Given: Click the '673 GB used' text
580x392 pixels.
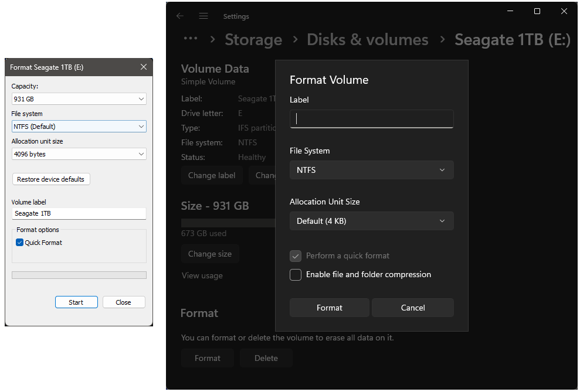Looking at the screenshot, I should [204, 233].
